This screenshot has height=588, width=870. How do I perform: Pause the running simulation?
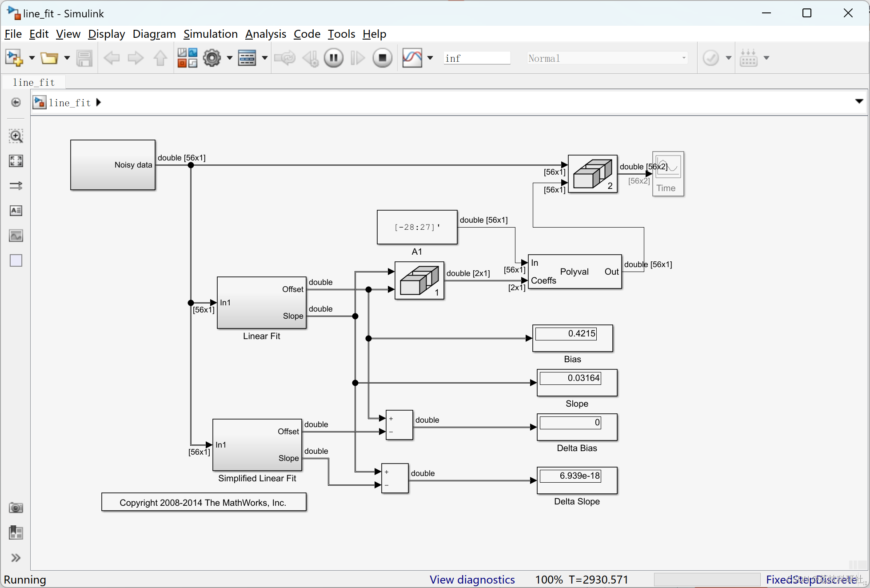click(334, 58)
